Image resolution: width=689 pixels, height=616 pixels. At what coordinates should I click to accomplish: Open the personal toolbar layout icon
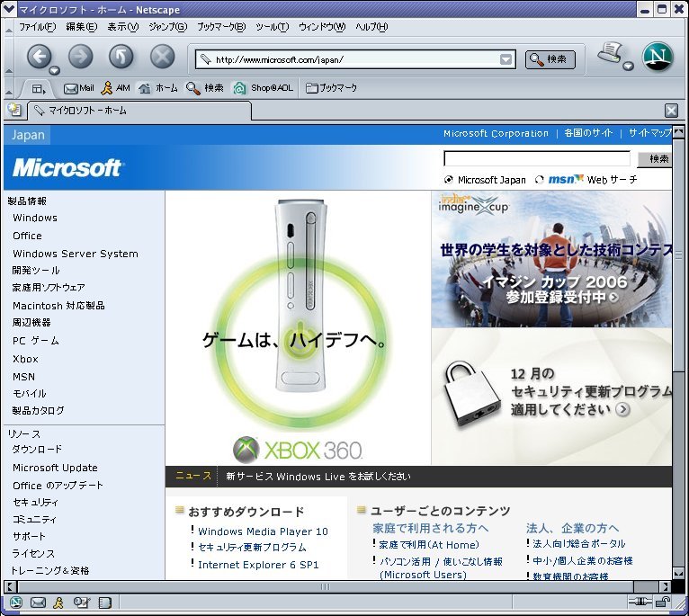point(39,88)
